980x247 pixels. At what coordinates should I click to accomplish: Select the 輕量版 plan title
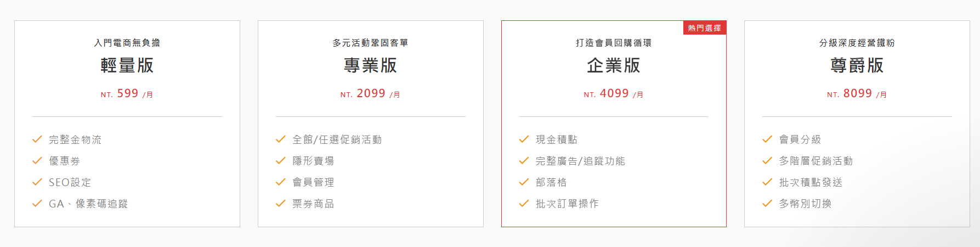127,65
